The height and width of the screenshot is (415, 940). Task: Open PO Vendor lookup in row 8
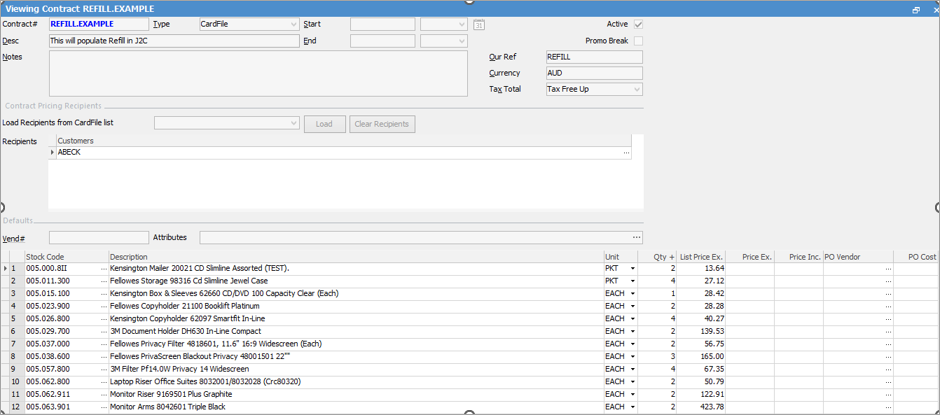(887, 356)
